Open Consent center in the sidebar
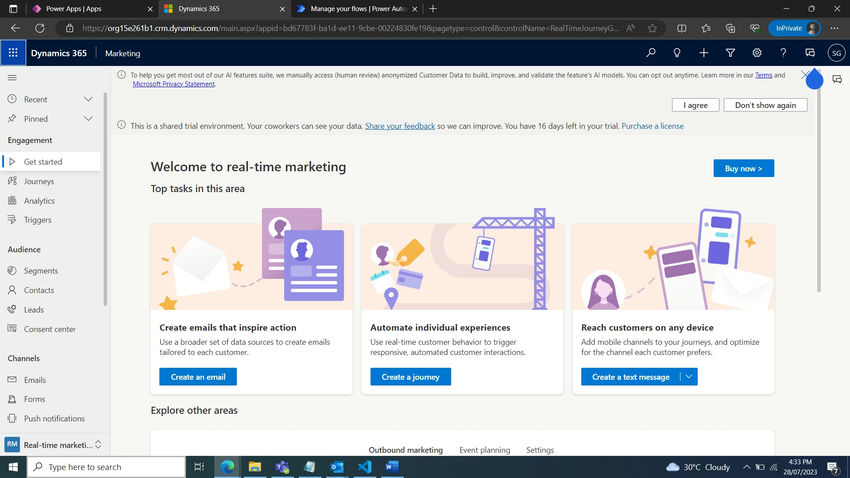850x478 pixels. pyautogui.click(x=51, y=329)
